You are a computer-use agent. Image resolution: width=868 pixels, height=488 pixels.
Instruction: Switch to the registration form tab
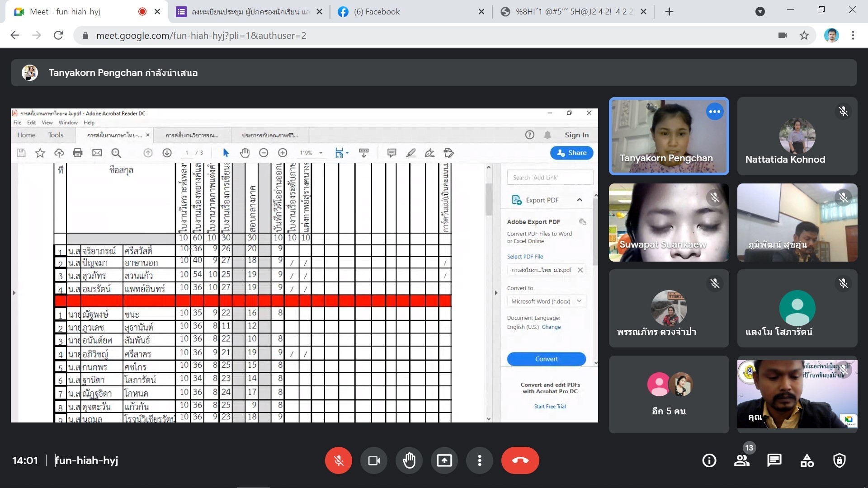point(244,12)
